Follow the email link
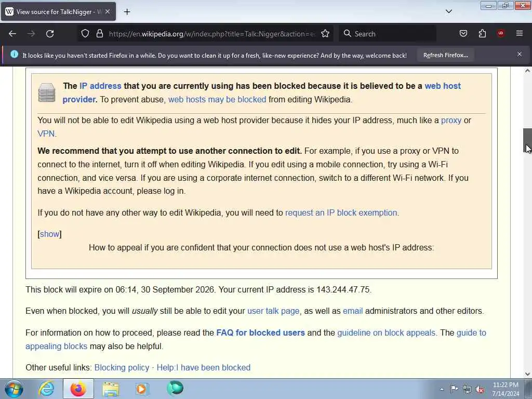The height and width of the screenshot is (399, 532). 353,311
